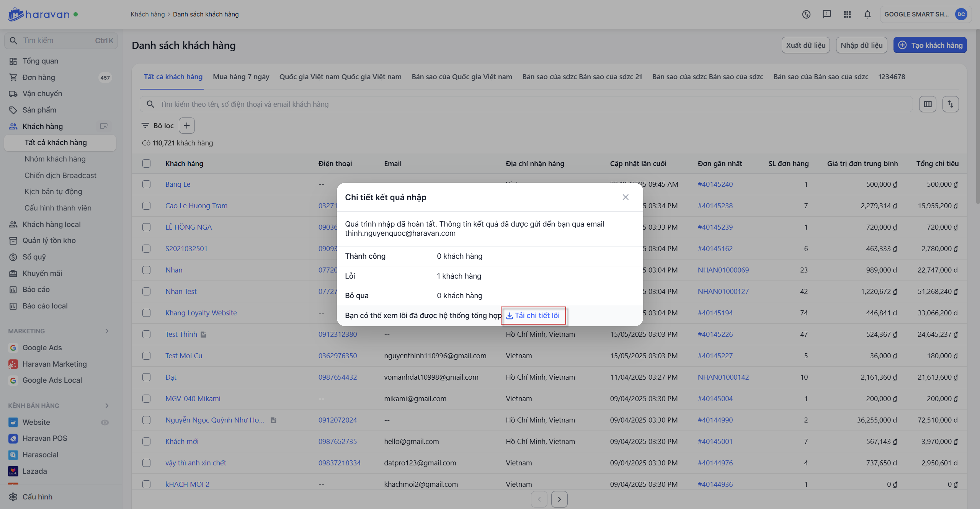
Task: Expand the MARKETING section chevron
Action: click(107, 331)
